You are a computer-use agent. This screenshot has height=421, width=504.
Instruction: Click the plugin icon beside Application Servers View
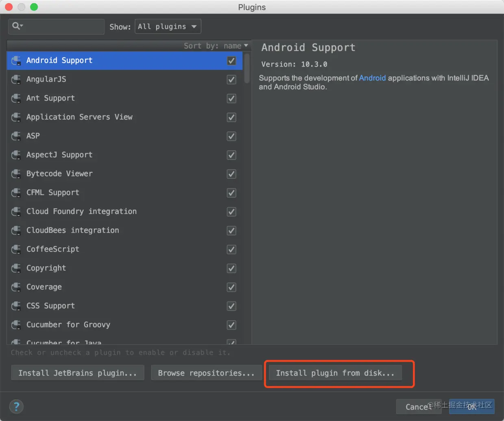tap(16, 117)
